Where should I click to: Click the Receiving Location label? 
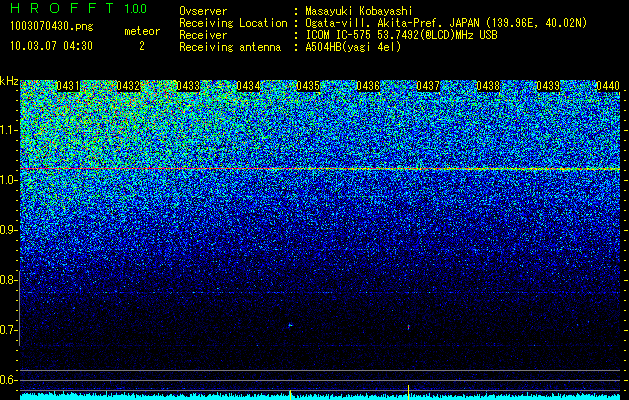[233, 23]
